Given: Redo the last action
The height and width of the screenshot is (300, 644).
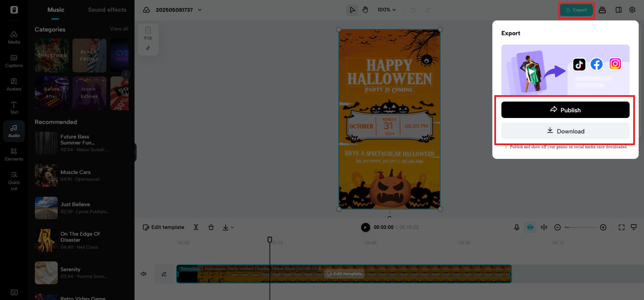Looking at the screenshot, I should coord(428,10).
